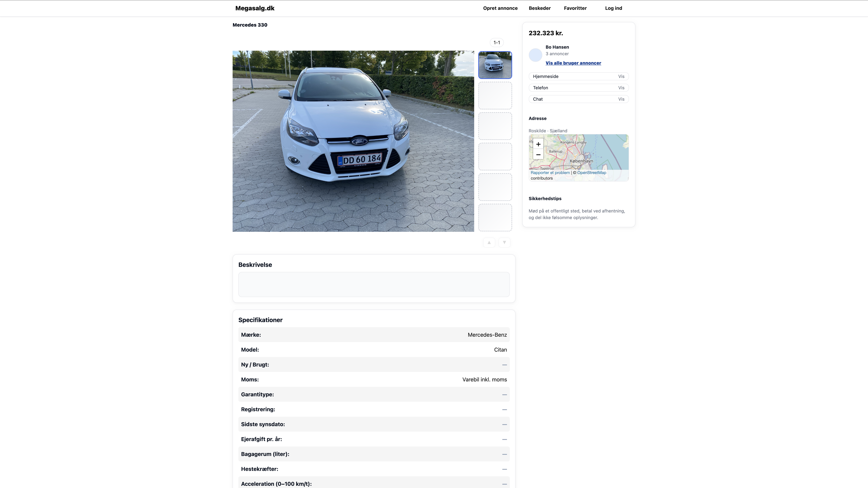
Task: Click the Megasalg.dk logo
Action: pyautogui.click(x=255, y=8)
